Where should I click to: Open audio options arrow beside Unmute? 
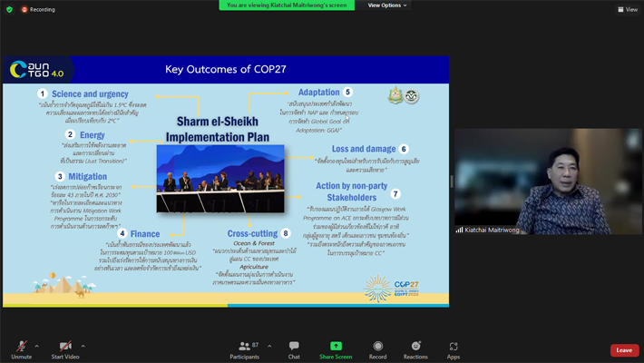pyautogui.click(x=37, y=346)
